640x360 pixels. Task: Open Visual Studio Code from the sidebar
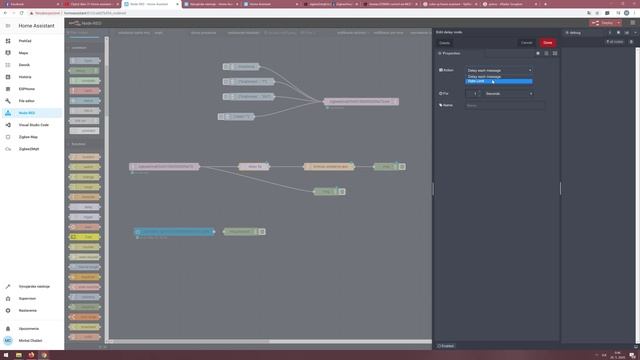tap(32, 125)
